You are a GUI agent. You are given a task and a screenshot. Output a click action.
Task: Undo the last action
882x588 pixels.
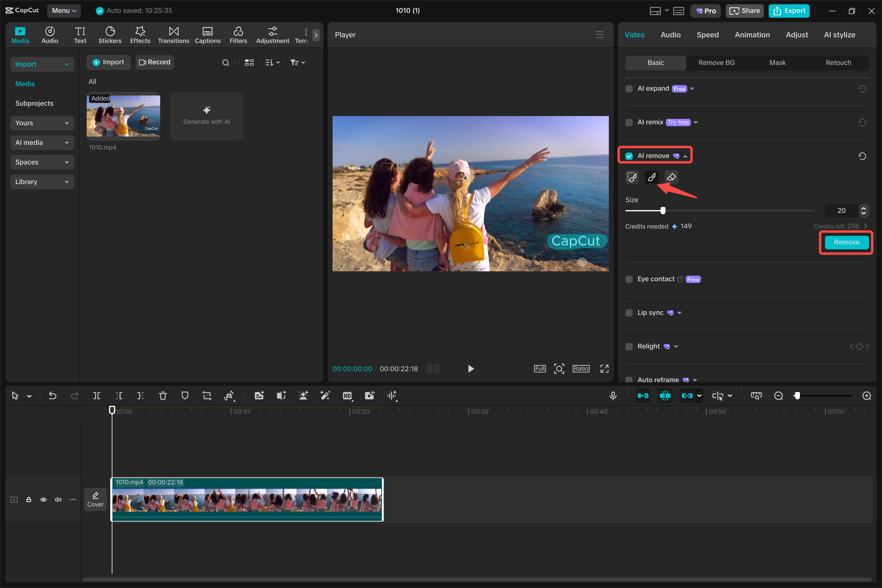[52, 396]
